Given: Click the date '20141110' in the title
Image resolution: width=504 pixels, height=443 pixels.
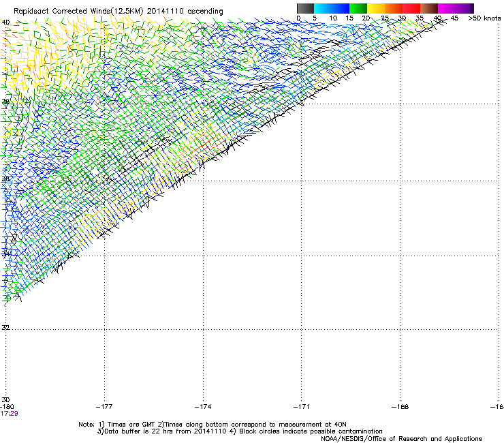Looking at the screenshot, I should click(166, 12).
